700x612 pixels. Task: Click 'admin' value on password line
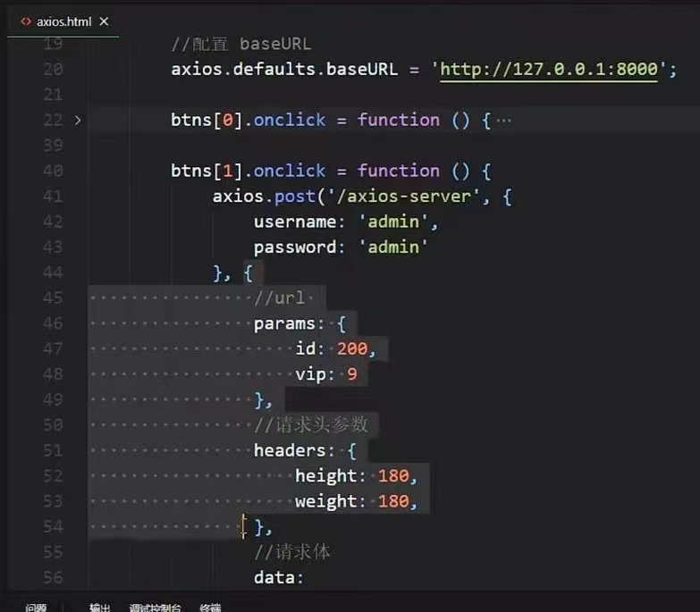point(393,247)
